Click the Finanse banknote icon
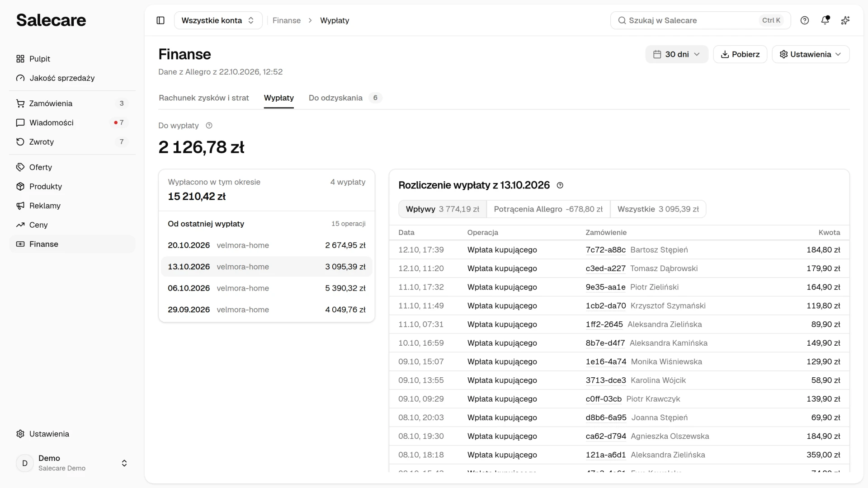The height and width of the screenshot is (488, 868). (20, 244)
